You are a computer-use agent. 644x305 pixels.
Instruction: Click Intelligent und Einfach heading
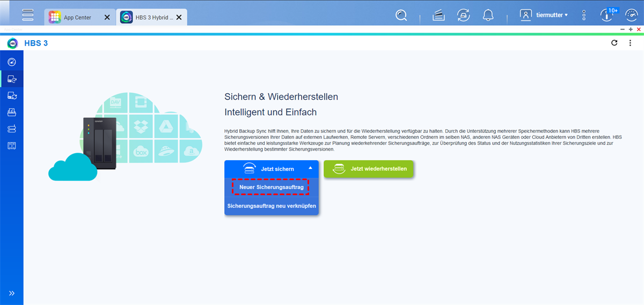pyautogui.click(x=270, y=113)
